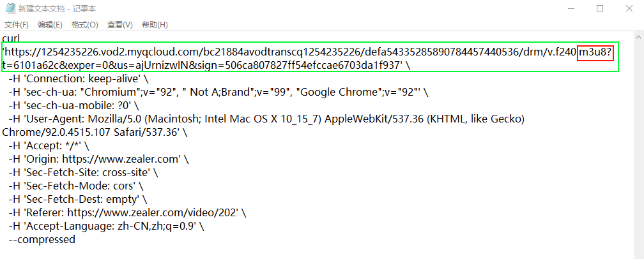This screenshot has width=644, height=259.
Task: Click the red-boxed 'm3u8?' text
Action: click(595, 52)
